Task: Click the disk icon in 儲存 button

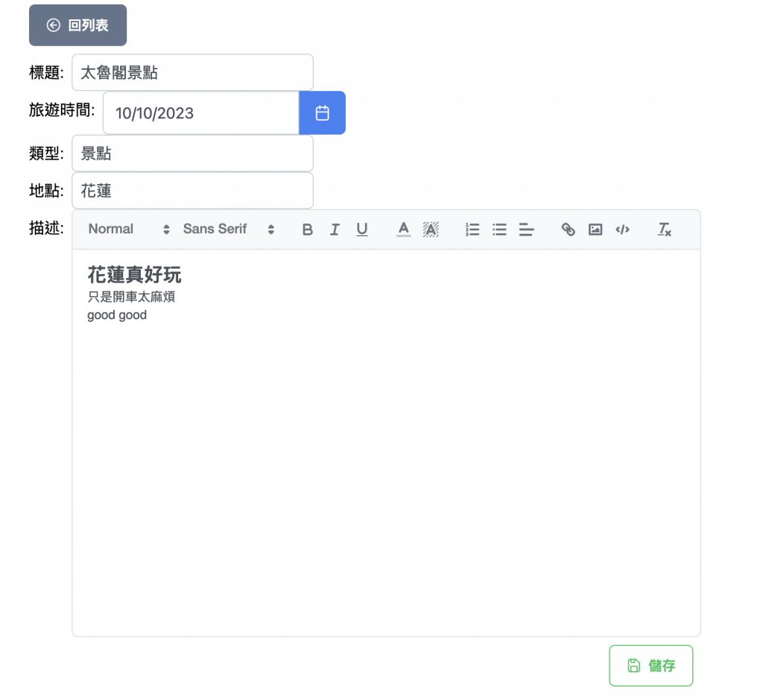Action: click(633, 666)
